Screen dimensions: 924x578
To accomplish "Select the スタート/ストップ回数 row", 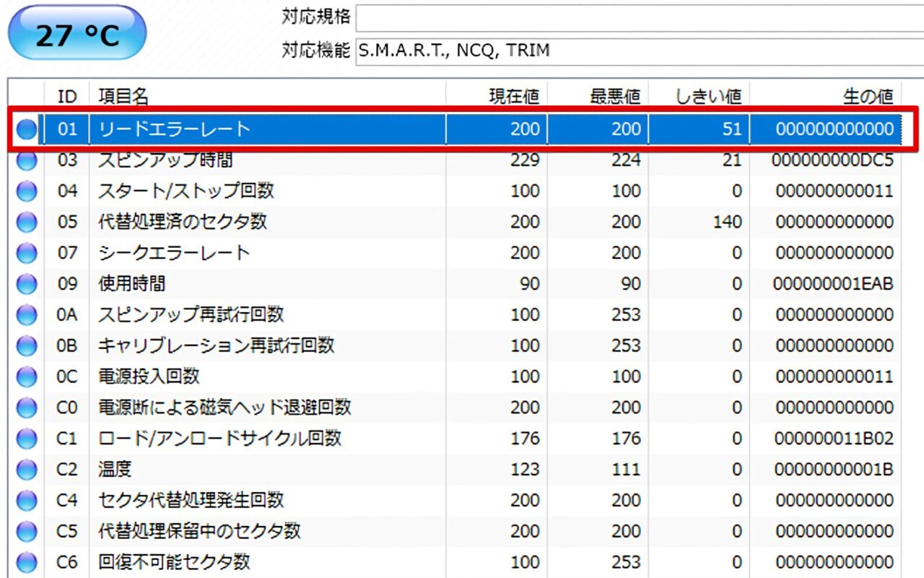I will (x=455, y=191).
